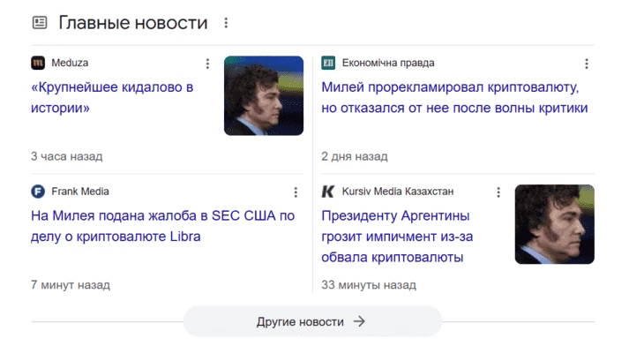Viewport: 644px width, 346px height.
Task: Click the Meduza source name
Action: click(x=70, y=63)
